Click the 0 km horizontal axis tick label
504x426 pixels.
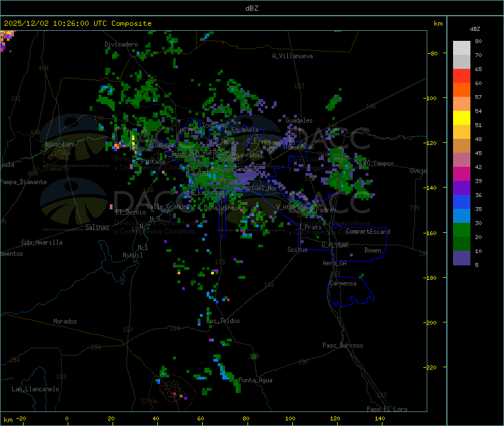67,419
